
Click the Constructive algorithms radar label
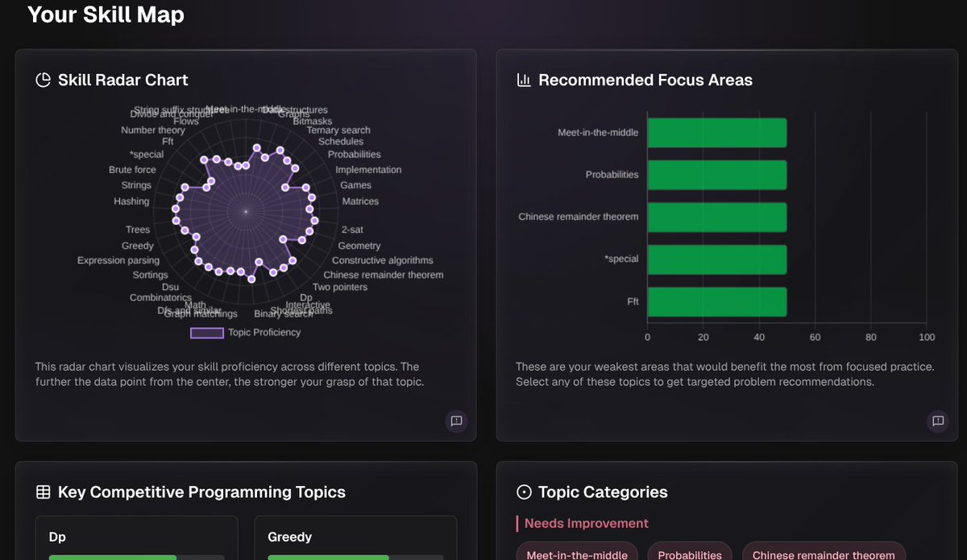click(x=383, y=260)
